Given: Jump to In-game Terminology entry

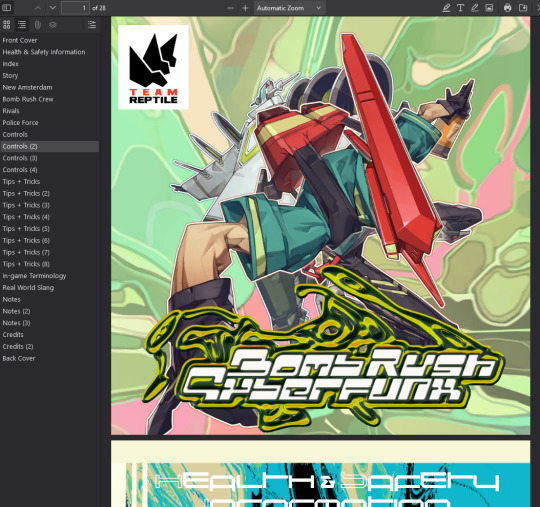Looking at the screenshot, I should (x=34, y=276).
